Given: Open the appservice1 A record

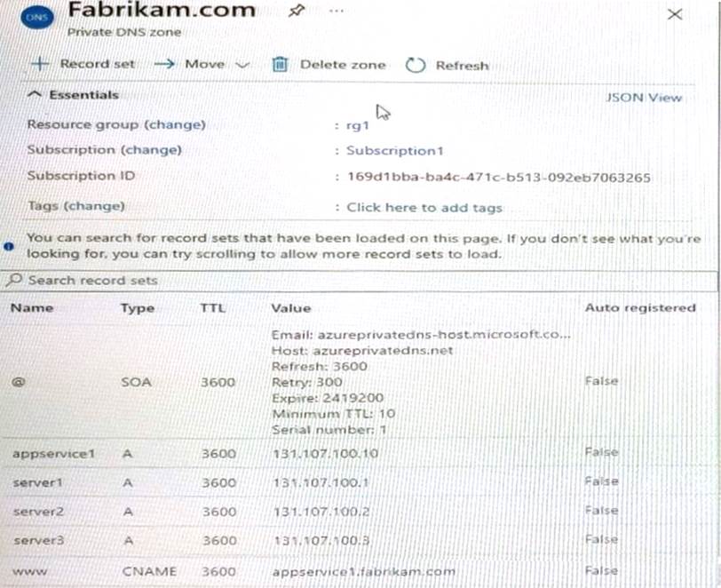Looking at the screenshot, I should coord(53,454).
